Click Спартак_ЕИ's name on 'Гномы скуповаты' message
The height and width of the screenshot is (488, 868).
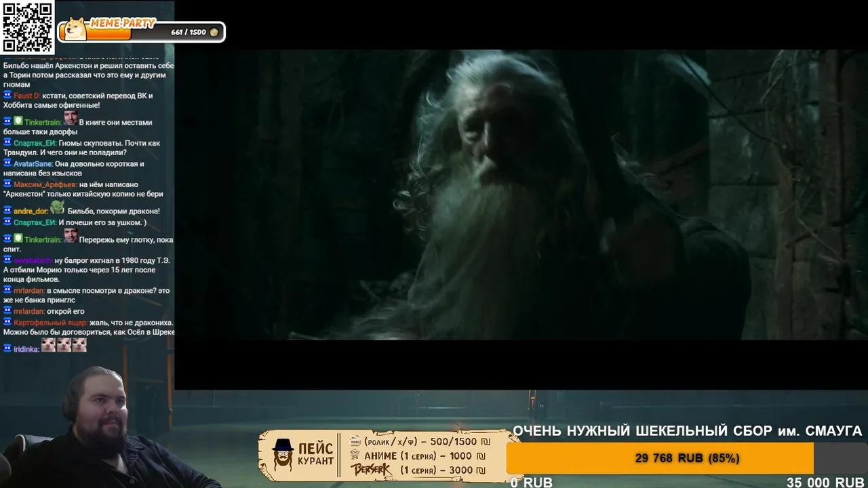click(x=35, y=143)
